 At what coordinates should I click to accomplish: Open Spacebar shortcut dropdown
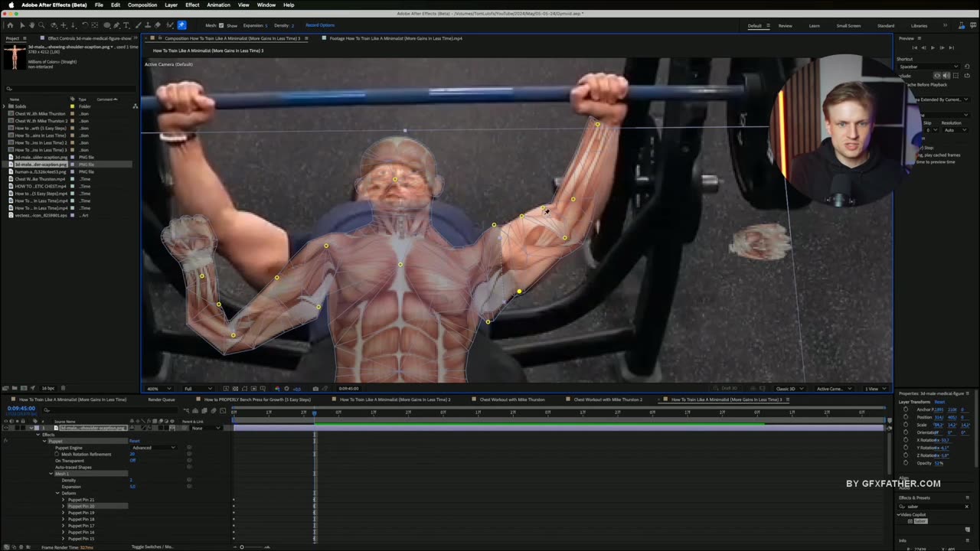click(x=928, y=67)
